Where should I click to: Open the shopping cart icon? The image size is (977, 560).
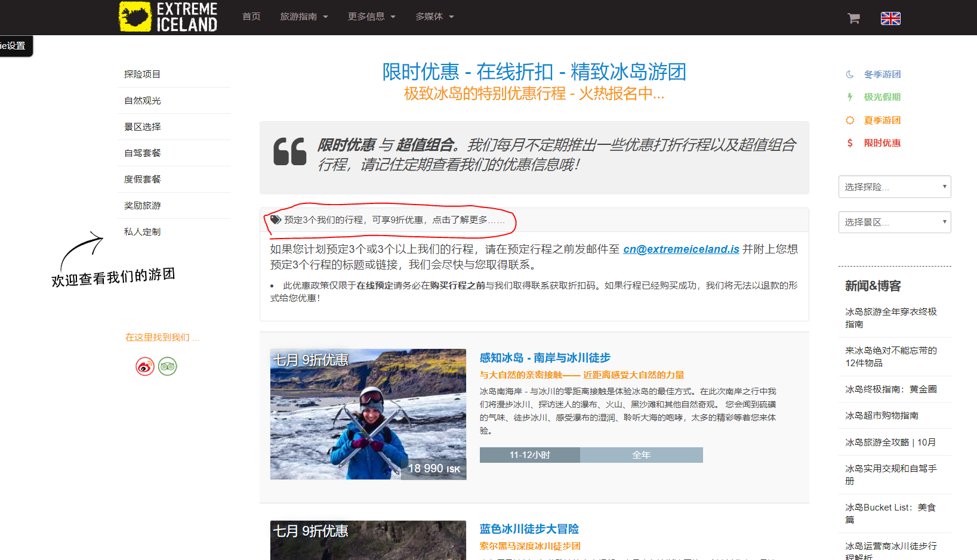click(853, 18)
